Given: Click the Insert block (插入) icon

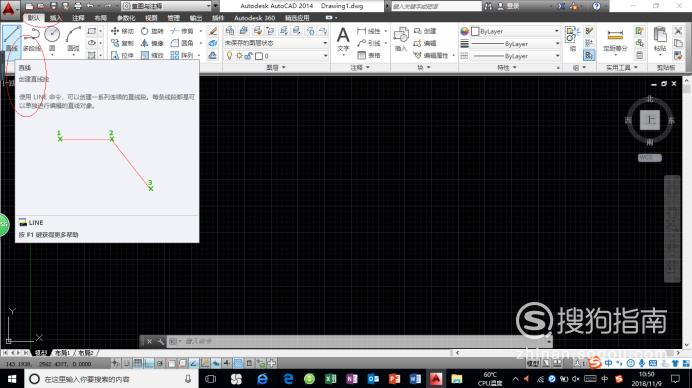Looking at the screenshot, I should [x=401, y=39].
